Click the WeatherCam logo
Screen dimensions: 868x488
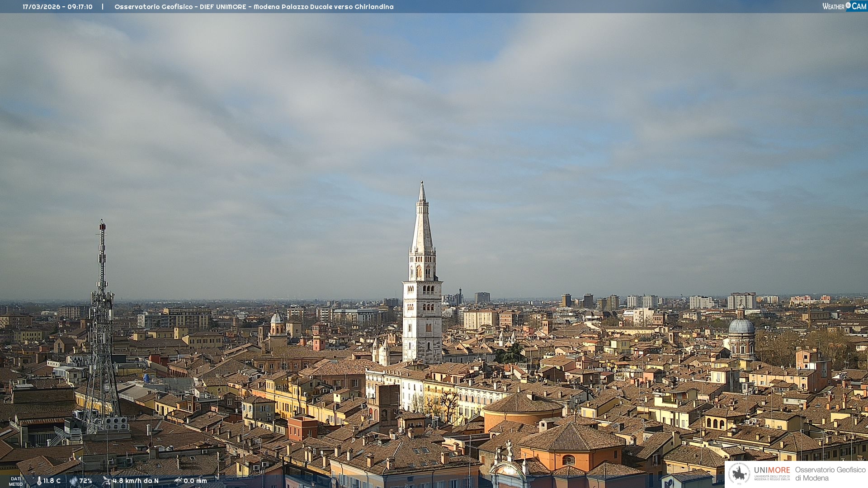(x=844, y=6)
